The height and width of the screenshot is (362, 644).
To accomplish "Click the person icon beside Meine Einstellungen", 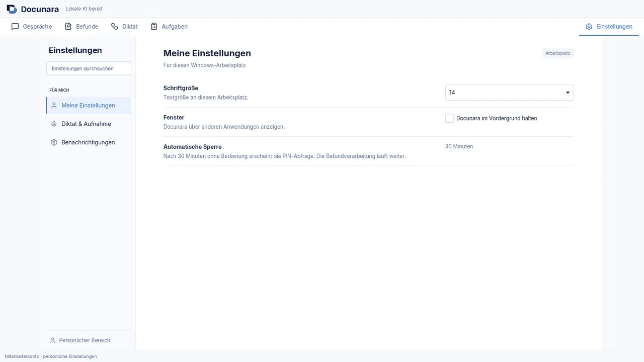I will coord(54,106).
